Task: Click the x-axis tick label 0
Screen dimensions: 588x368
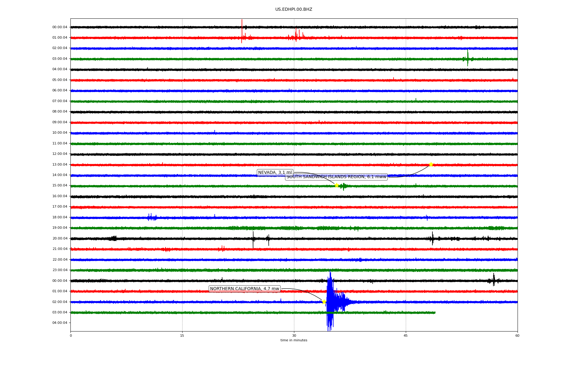Action: tap(71, 335)
